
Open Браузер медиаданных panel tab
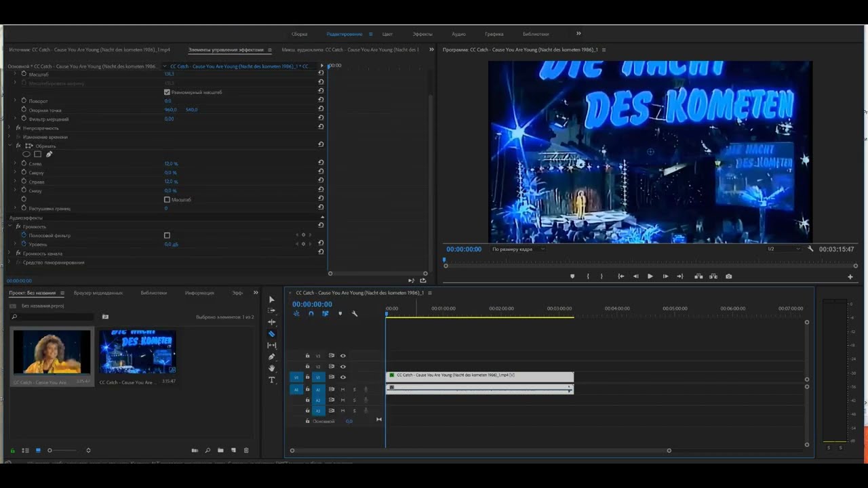pos(98,293)
